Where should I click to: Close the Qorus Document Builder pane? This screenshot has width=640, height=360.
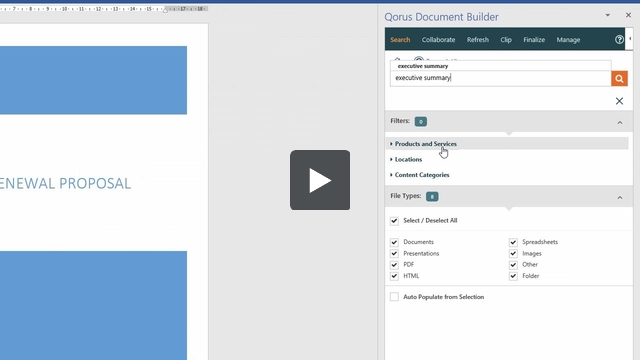point(628,15)
